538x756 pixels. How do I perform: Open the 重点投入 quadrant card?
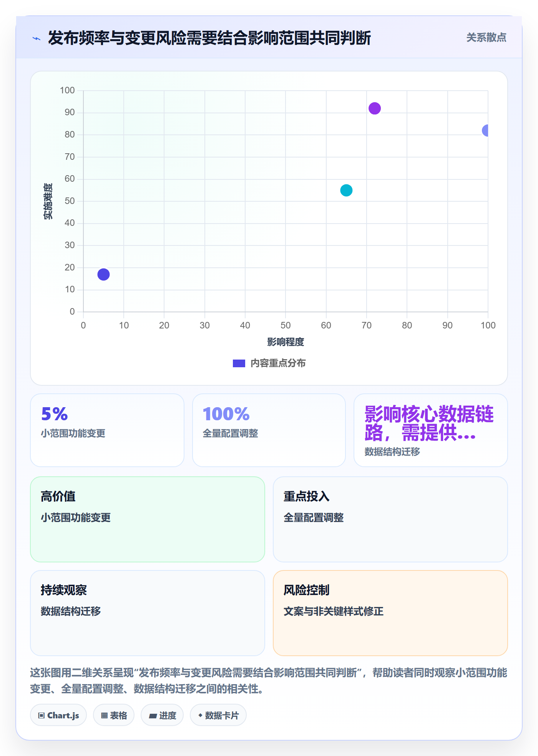click(390, 519)
